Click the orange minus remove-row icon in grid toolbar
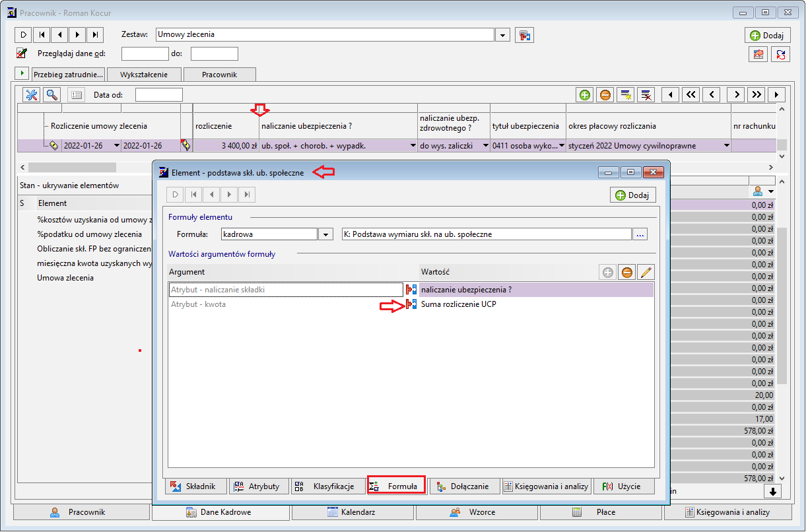This screenshot has width=808, height=532. (605, 94)
